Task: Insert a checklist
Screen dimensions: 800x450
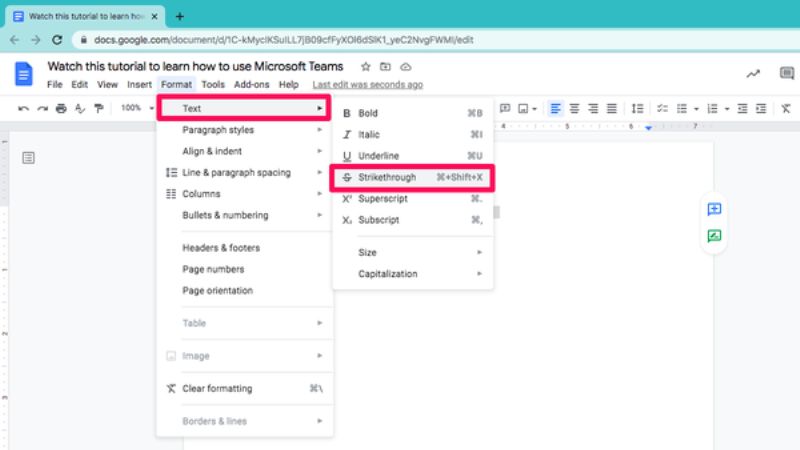Action: [662, 108]
